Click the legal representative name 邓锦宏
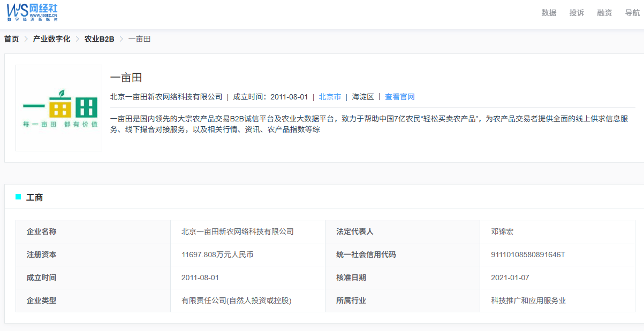 [502, 232]
